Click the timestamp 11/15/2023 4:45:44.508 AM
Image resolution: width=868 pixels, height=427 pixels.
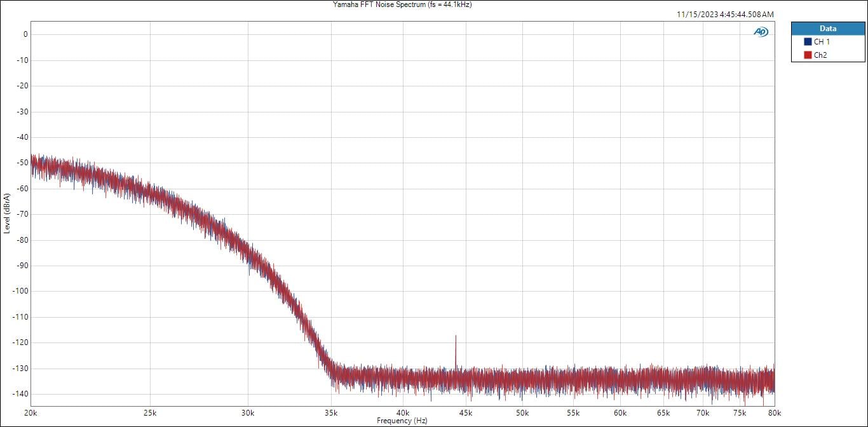725,15
